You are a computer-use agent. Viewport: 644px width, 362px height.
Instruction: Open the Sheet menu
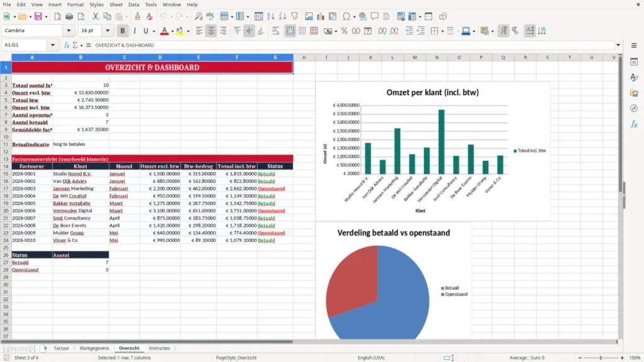click(x=116, y=4)
